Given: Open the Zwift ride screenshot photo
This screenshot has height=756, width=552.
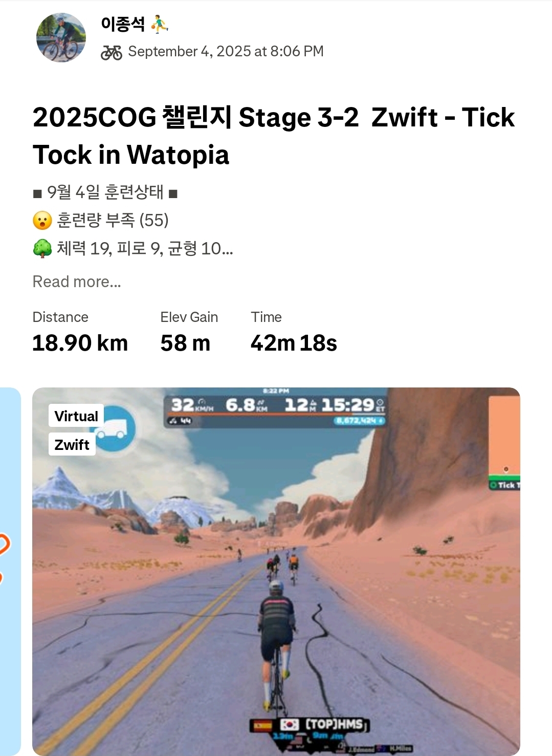Looking at the screenshot, I should (x=276, y=571).
